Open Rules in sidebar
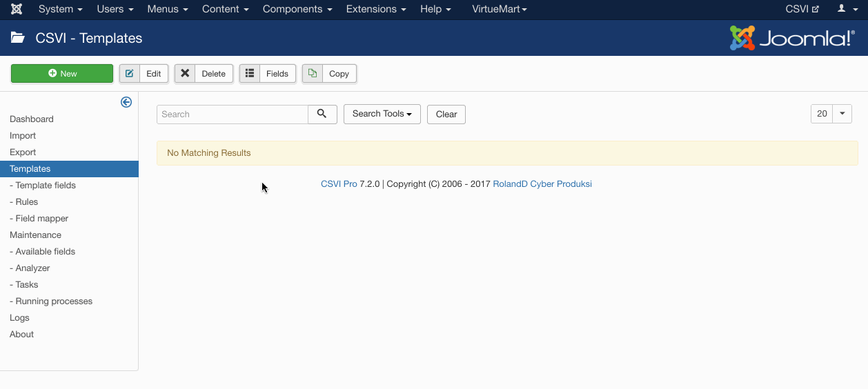868x389 pixels. [24, 202]
